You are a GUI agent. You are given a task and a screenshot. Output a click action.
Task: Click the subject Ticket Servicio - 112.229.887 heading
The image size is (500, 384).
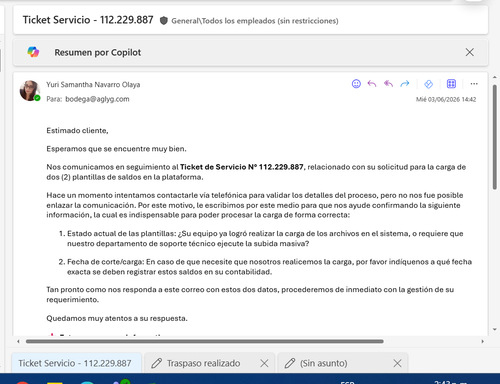[x=88, y=20]
